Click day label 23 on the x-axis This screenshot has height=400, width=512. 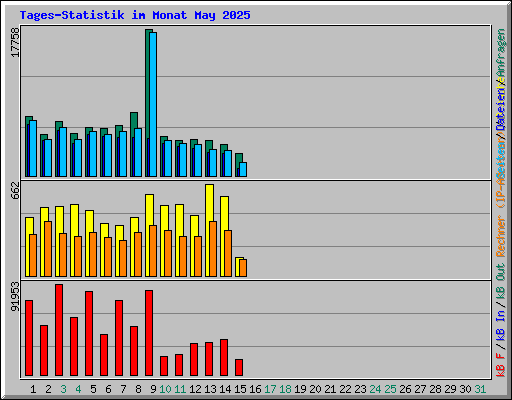point(360,389)
